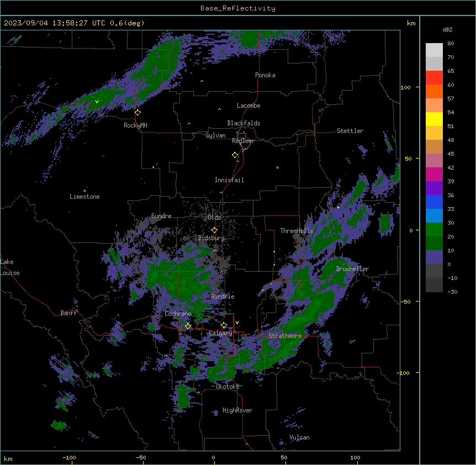Viewport: 476px width, 465px height.
Task: Click the yellow diamond marker near RockyMH
Action: (138, 113)
